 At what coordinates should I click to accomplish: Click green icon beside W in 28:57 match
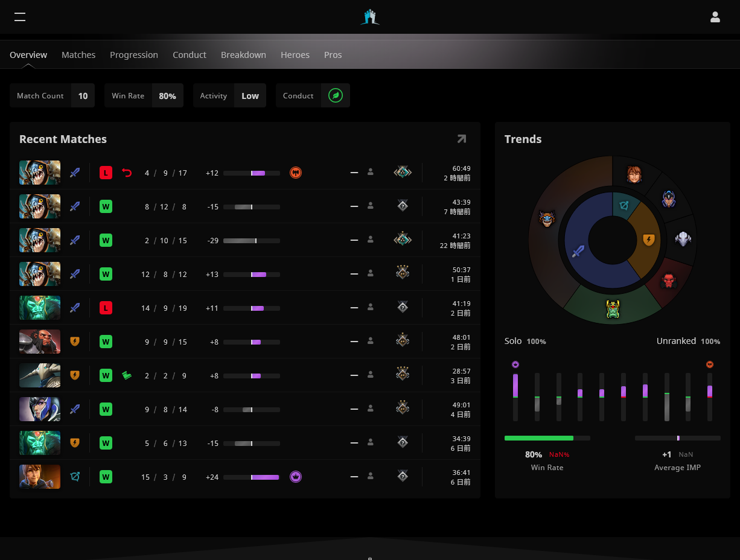coord(127,375)
